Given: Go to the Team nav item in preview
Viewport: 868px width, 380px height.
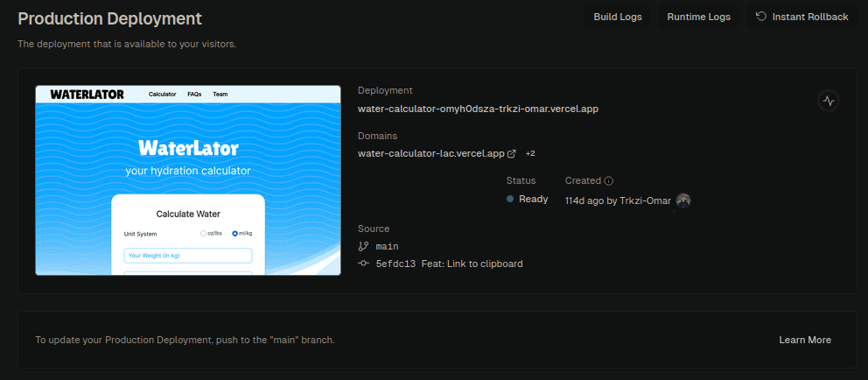Looking at the screenshot, I should [220, 94].
